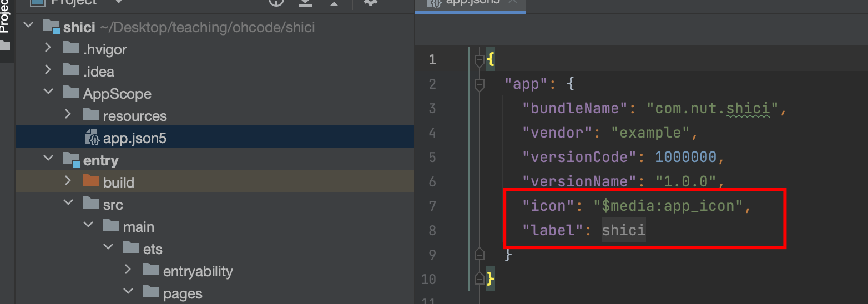This screenshot has width=868, height=304.
Task: Expand the .hvigor folder
Action: coord(48,48)
